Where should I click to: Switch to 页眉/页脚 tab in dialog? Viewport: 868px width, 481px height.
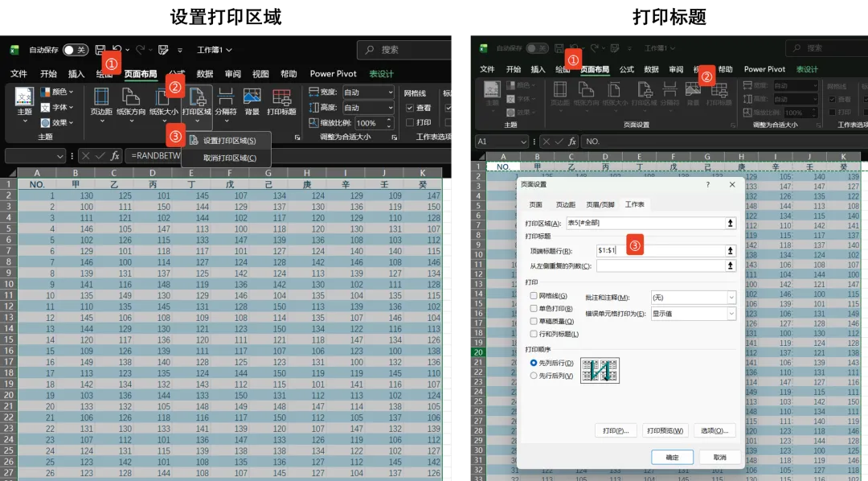[x=600, y=204]
